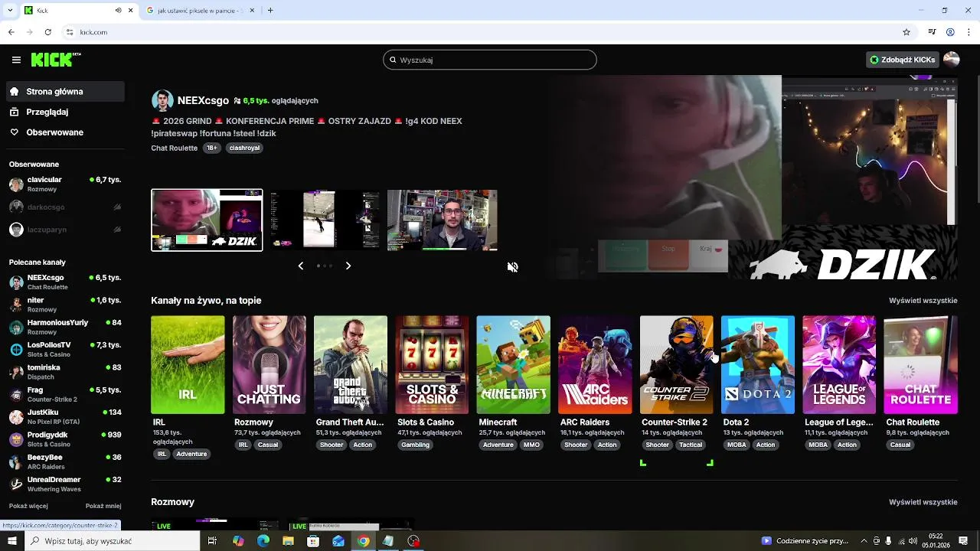Open recommended channel BeezyBee
The image size is (980, 551).
click(65, 462)
